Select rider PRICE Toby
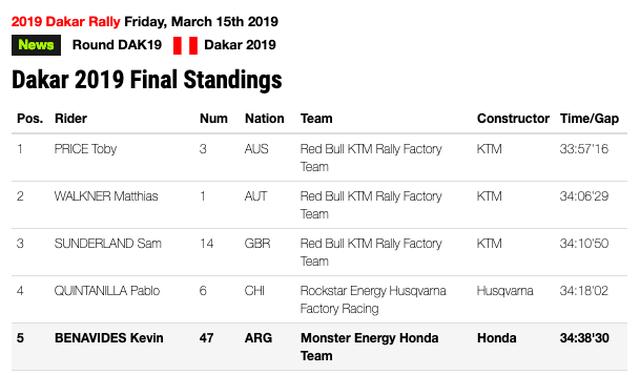640x375 pixels. point(86,149)
